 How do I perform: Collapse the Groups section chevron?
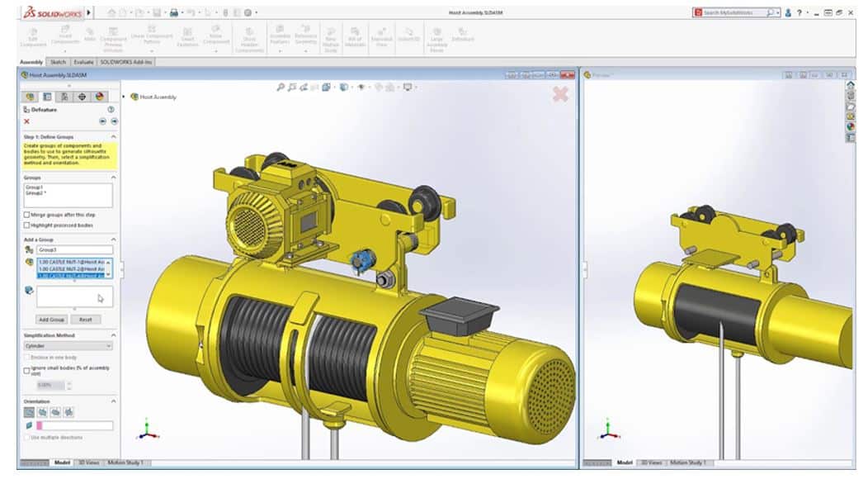click(113, 178)
